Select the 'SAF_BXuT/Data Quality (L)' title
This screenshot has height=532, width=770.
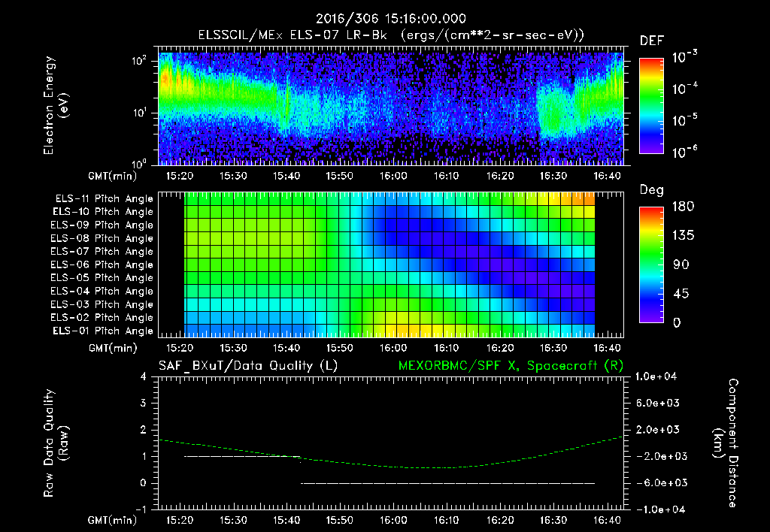click(x=248, y=366)
